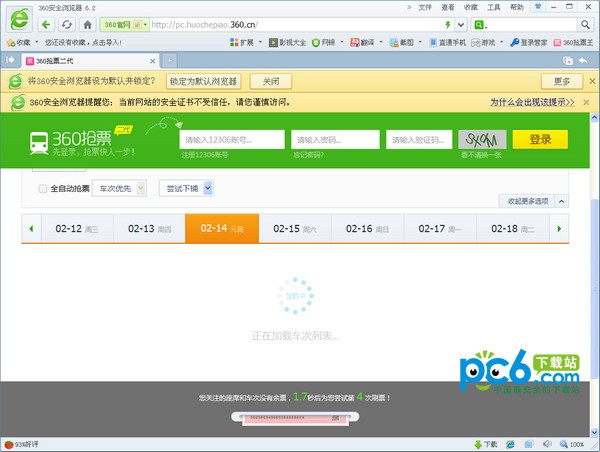Select the 360抢票二代 tab
Viewport: 600px width, 452px height.
coord(90,61)
